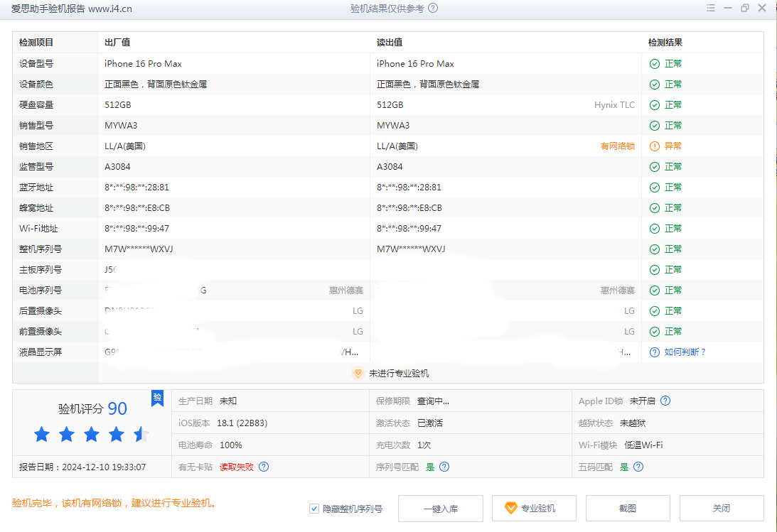Click status check icon in 电池序列号 row
The height and width of the screenshot is (532, 777).
(655, 291)
